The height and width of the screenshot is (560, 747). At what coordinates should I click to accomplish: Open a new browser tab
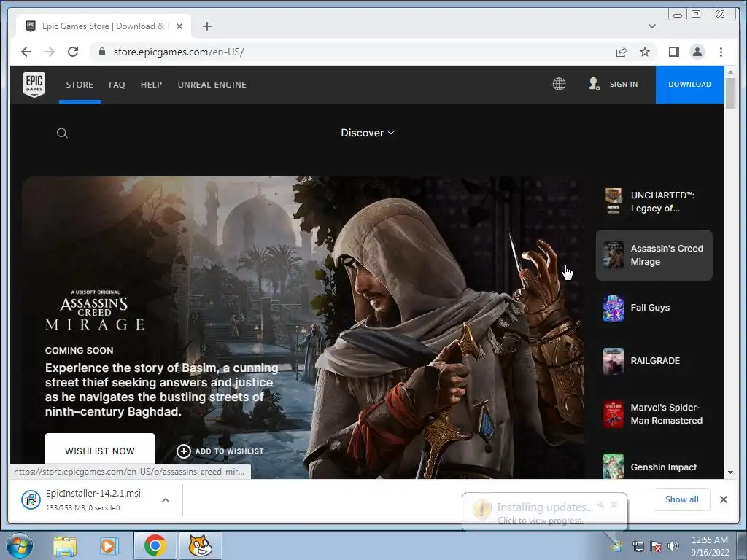(x=206, y=26)
